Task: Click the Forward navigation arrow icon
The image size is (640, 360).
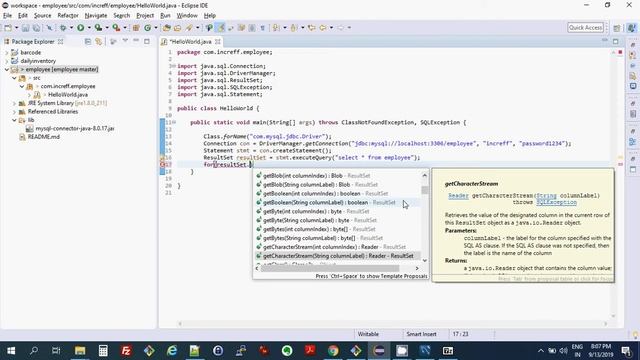Action: (x=340, y=28)
